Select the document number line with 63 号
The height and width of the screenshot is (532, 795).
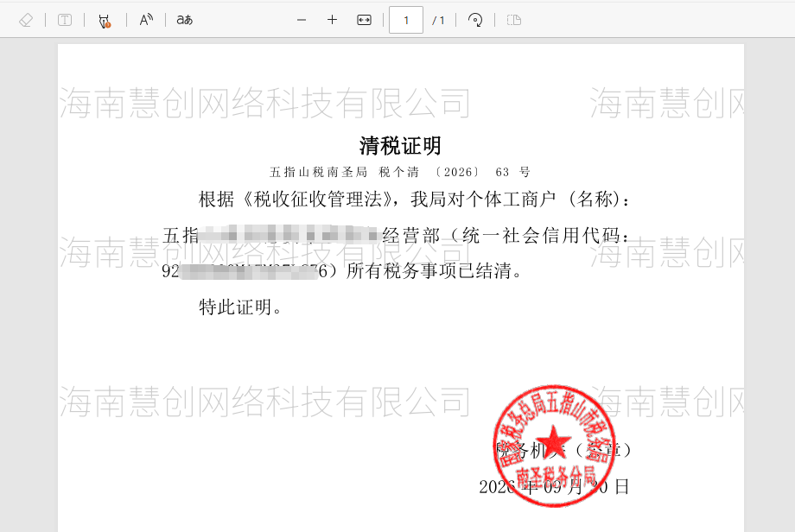click(x=399, y=172)
